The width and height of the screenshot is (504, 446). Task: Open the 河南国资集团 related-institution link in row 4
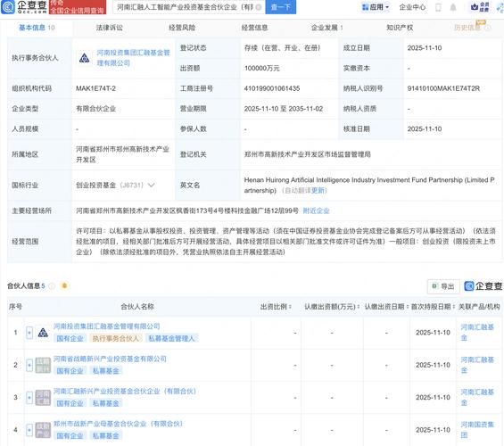[x=477, y=430]
